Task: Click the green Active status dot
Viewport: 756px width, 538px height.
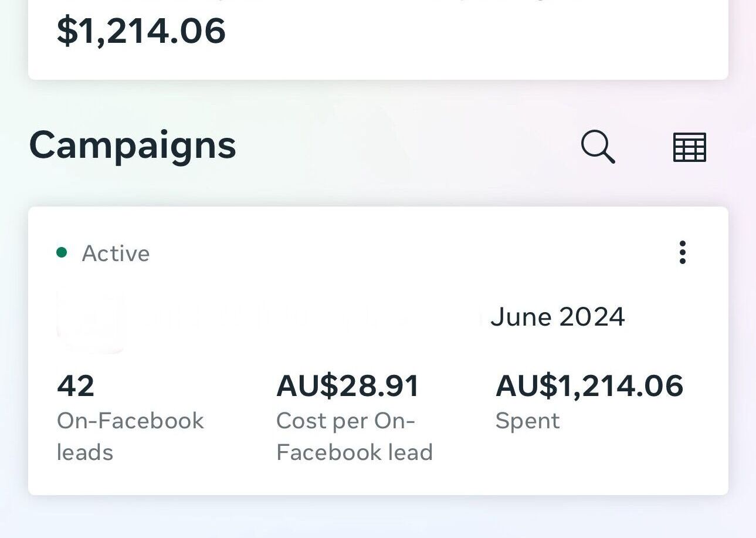Action: click(x=62, y=253)
